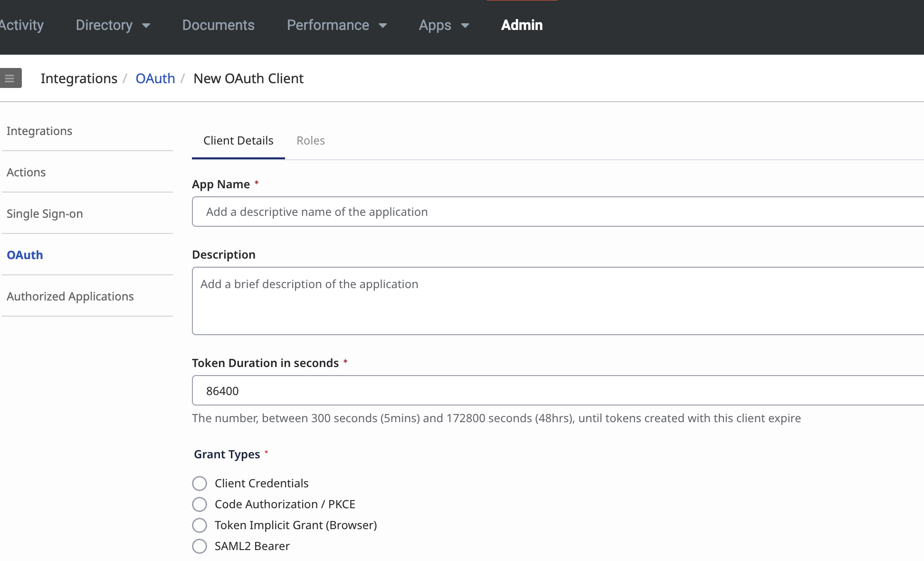Open Integrations in the sidebar
The width and height of the screenshot is (924, 561).
coord(39,131)
